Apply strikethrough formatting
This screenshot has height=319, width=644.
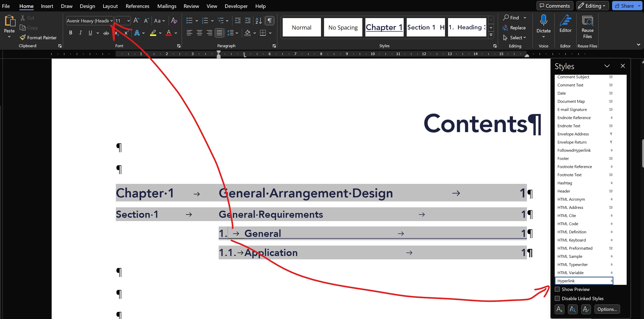pyautogui.click(x=106, y=33)
